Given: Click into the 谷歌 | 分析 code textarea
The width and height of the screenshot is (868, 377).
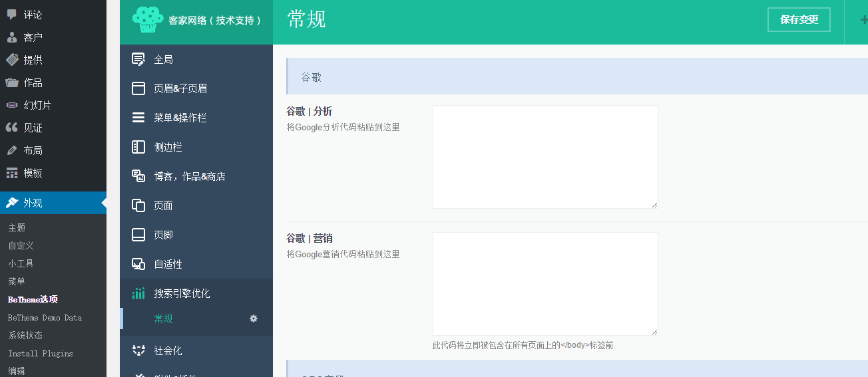Looking at the screenshot, I should pos(545,157).
